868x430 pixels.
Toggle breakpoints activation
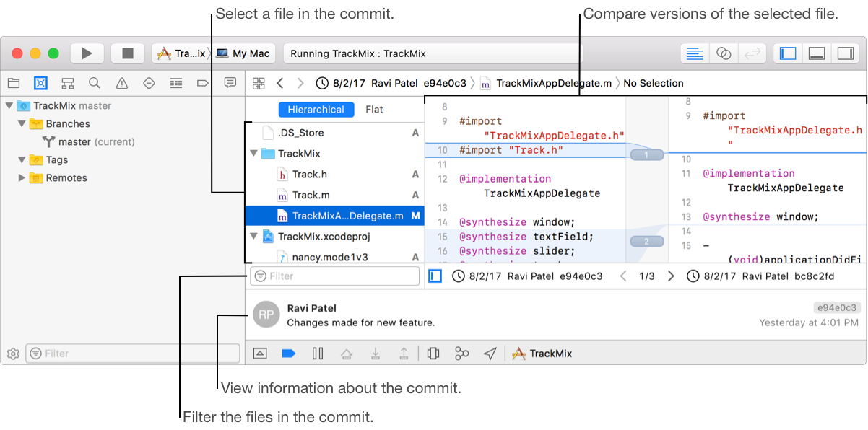pyautogui.click(x=288, y=354)
